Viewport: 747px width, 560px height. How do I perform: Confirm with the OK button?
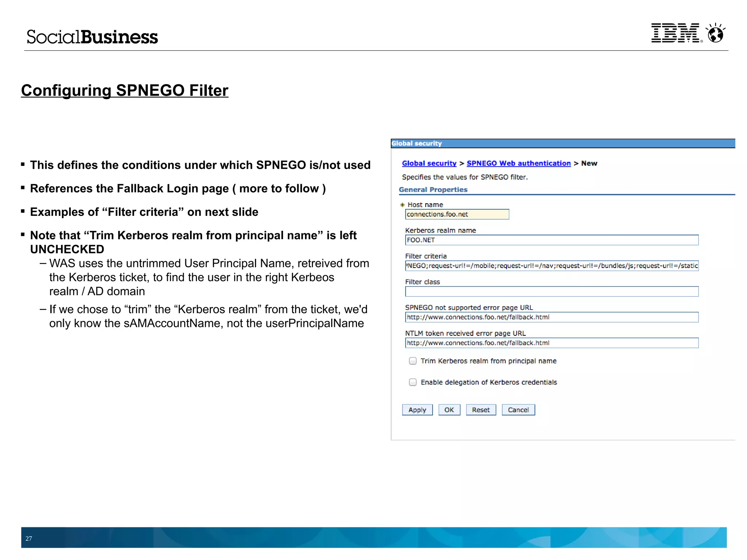[449, 410]
